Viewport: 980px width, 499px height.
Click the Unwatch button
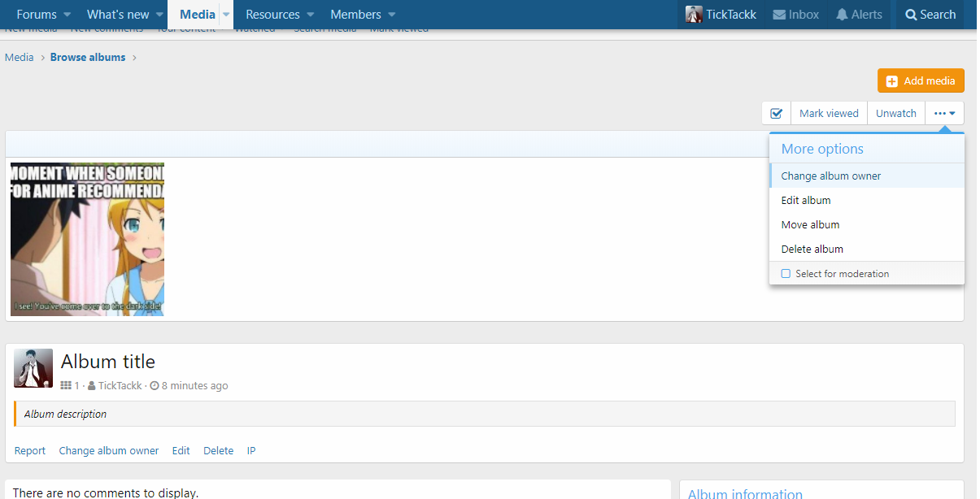[x=895, y=113]
